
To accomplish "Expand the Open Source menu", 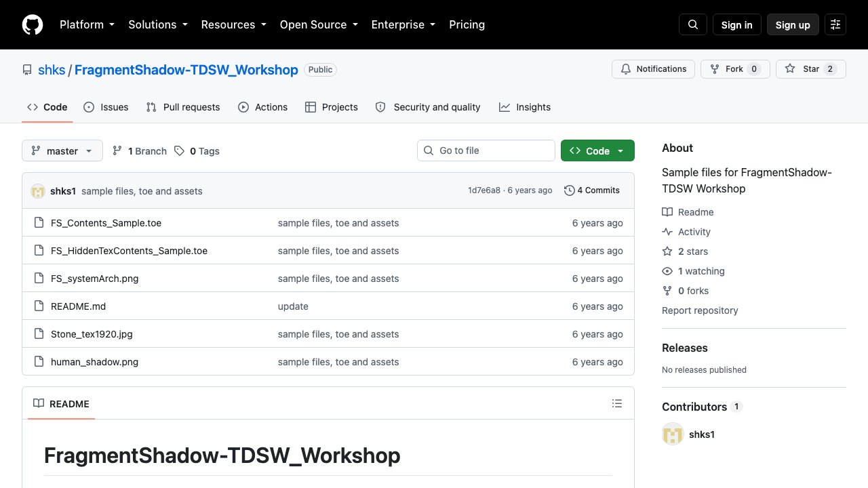I will tap(319, 24).
